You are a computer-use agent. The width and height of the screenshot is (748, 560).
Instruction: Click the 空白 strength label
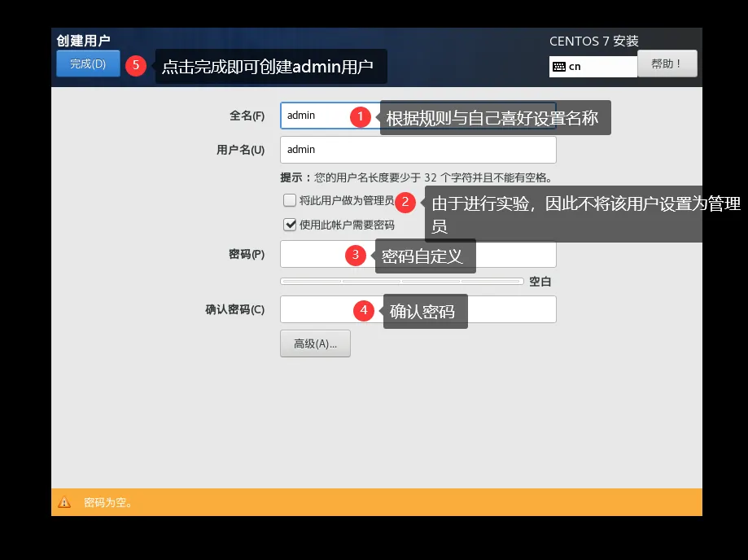point(540,282)
